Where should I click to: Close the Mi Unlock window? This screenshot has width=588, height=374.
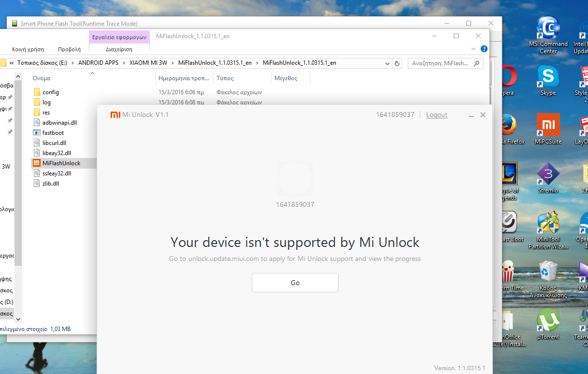click(x=483, y=115)
